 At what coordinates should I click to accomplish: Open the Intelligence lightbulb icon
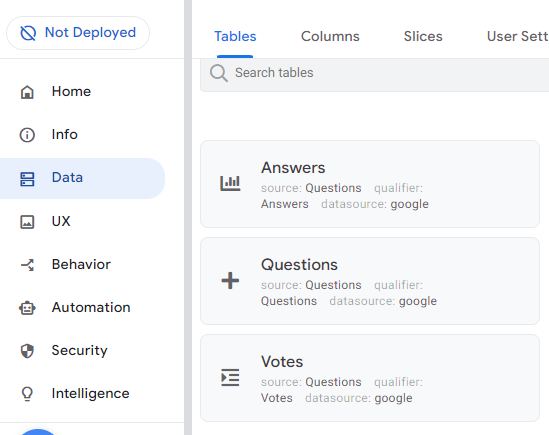pyautogui.click(x=27, y=394)
